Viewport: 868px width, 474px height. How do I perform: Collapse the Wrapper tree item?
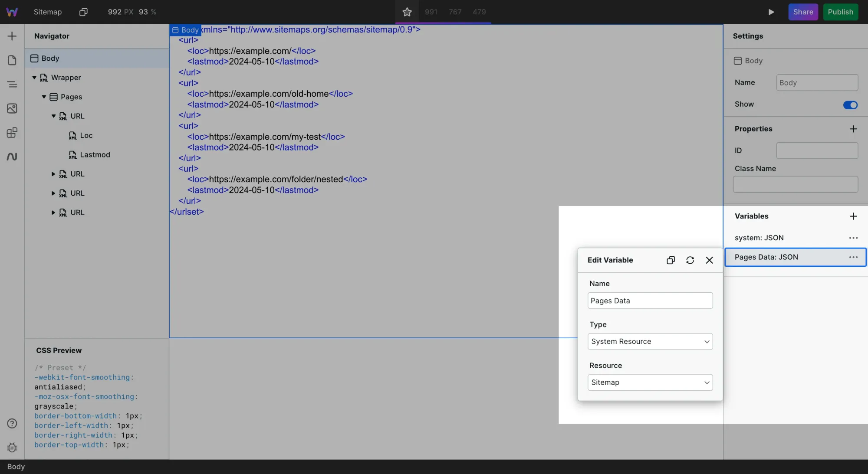[34, 78]
